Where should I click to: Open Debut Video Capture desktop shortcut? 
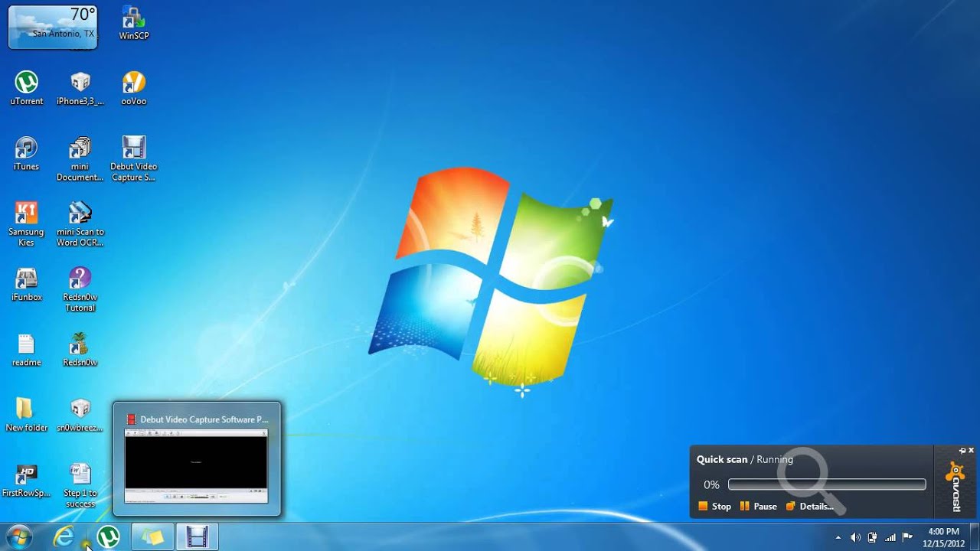pos(133,159)
